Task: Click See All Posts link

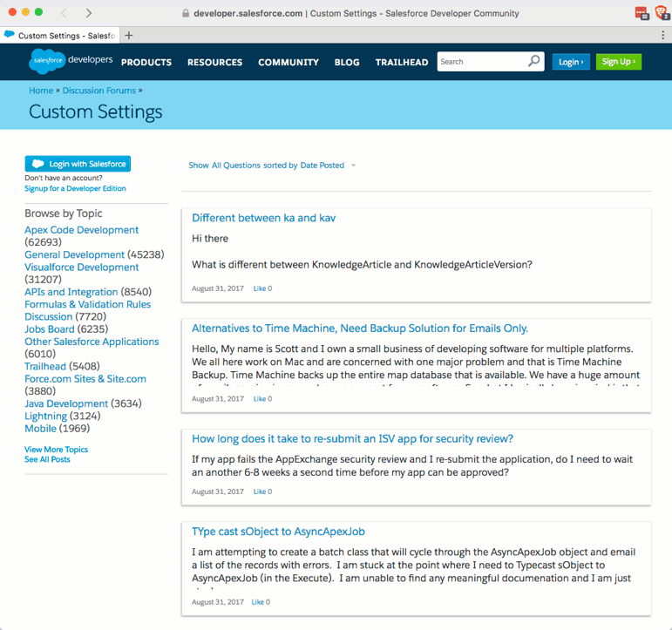Action: click(47, 459)
